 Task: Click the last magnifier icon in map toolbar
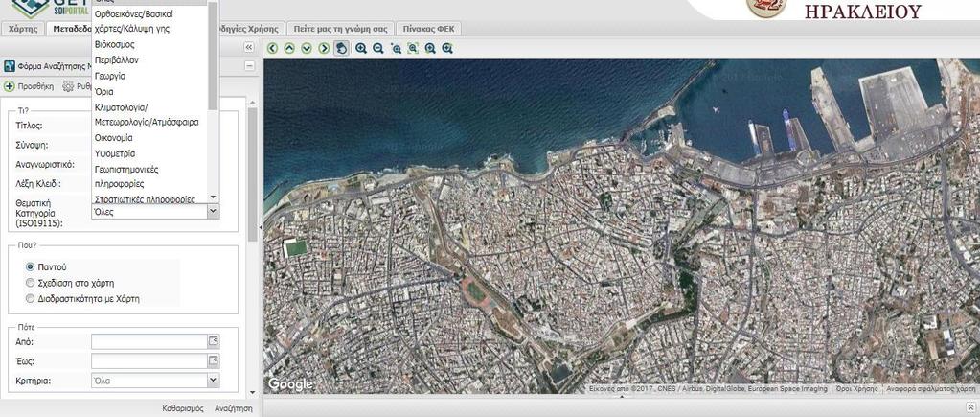pos(446,48)
